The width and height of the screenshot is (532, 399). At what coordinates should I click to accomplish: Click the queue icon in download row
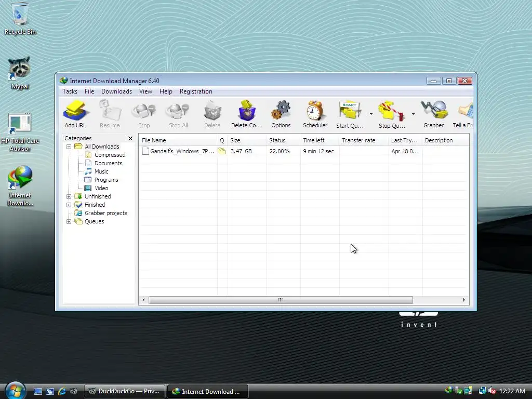click(222, 151)
